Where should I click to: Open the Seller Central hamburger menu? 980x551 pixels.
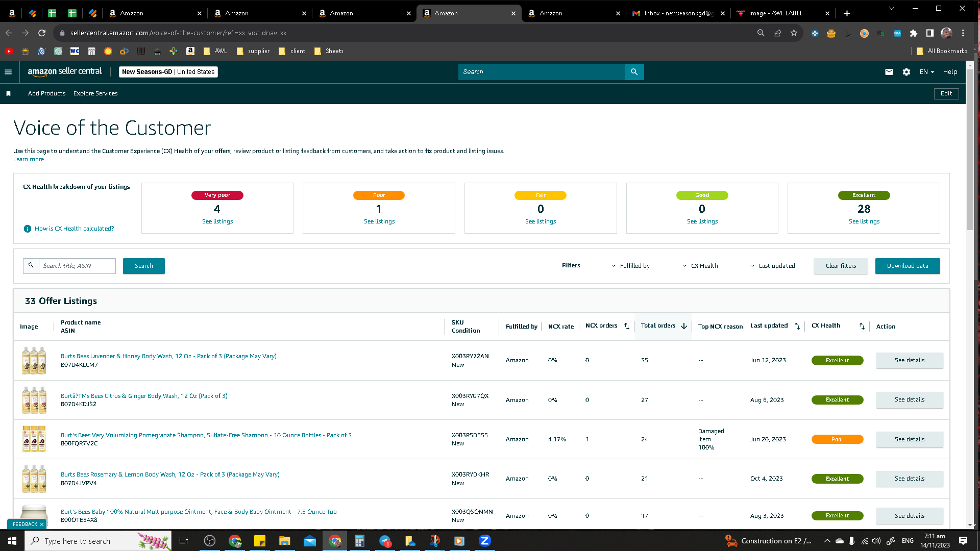tap(8, 72)
